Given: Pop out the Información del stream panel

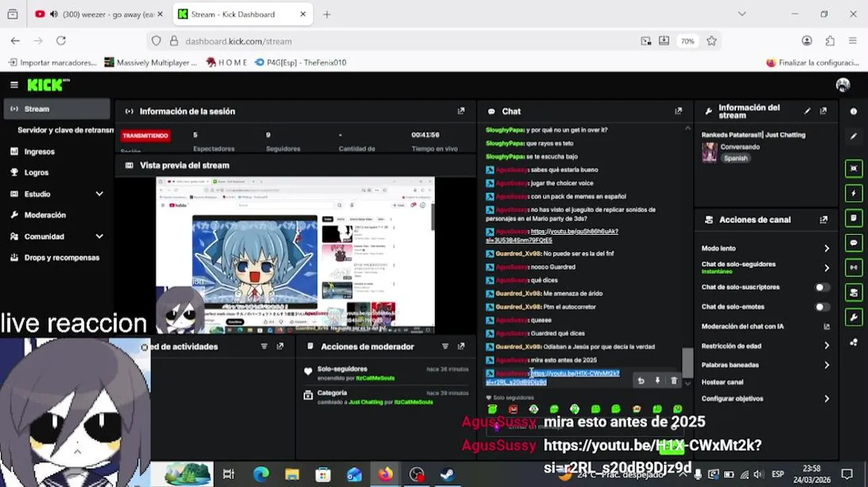Looking at the screenshot, I should point(823,111).
